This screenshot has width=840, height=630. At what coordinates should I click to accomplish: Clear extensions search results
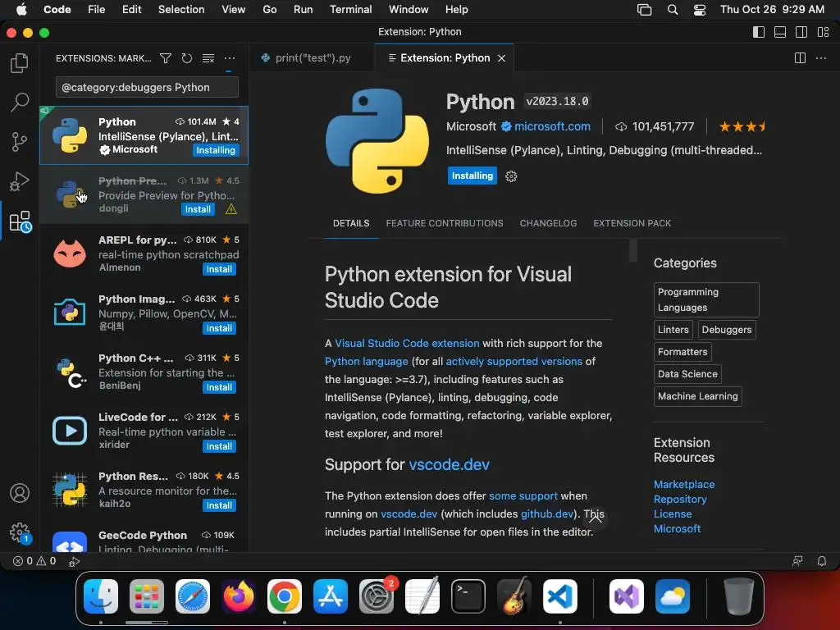208,58
